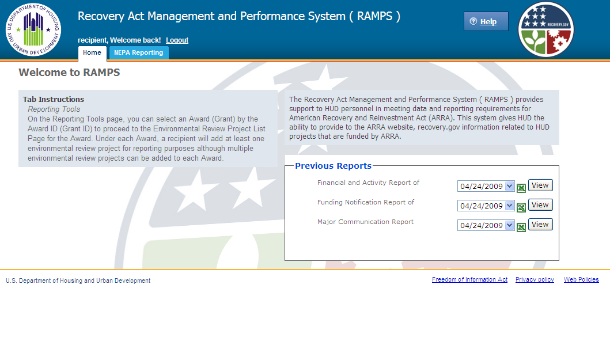The width and height of the screenshot is (610, 364).
Task: View the Major Communication Report
Action: [x=540, y=225]
